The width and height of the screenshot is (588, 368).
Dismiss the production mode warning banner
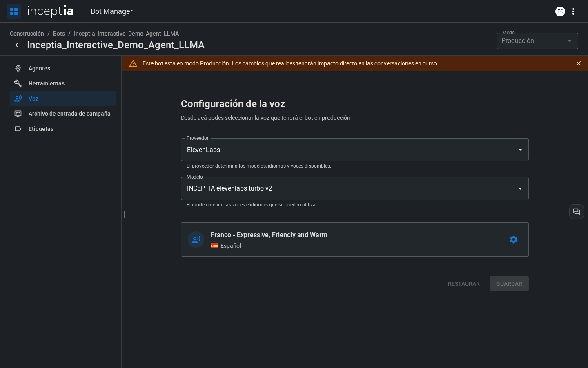[579, 63]
